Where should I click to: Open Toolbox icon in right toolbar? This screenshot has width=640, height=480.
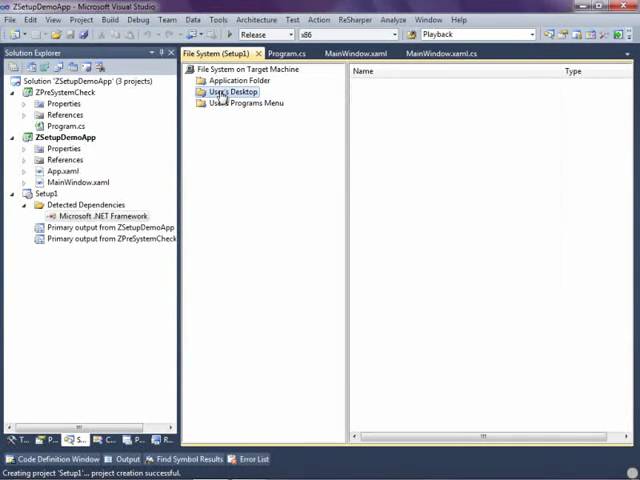pyautogui.click(x=591, y=35)
